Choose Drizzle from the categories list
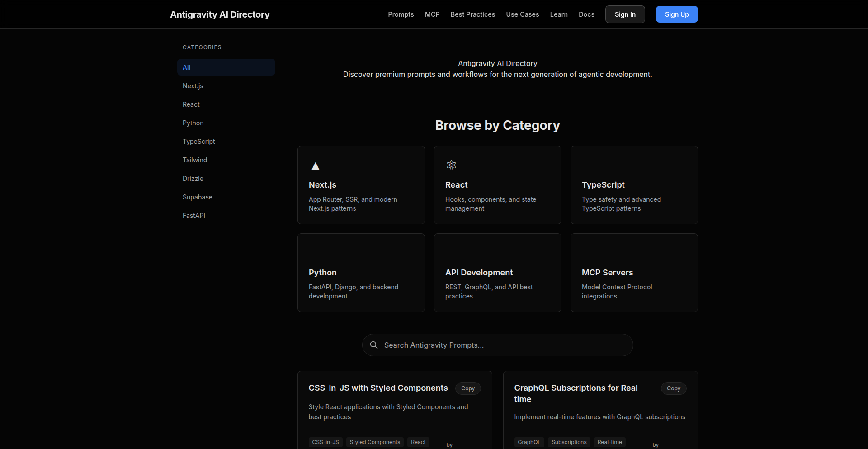This screenshot has height=449, width=868. click(193, 179)
